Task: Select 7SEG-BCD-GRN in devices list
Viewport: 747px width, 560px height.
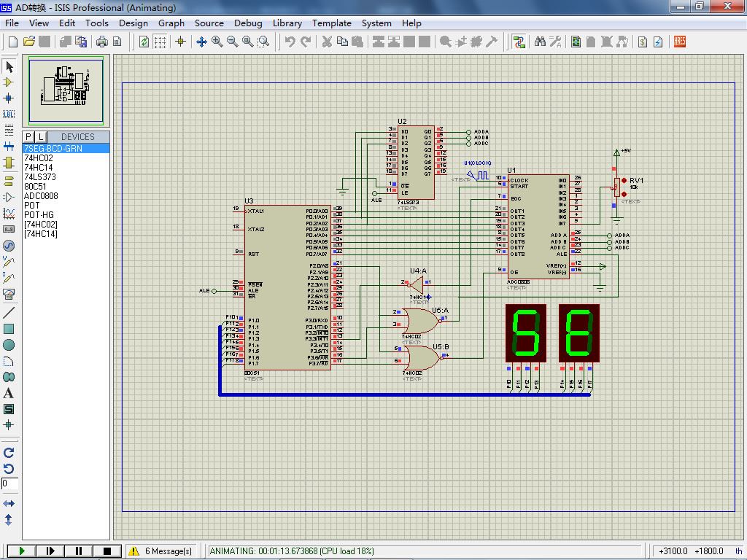Action: (x=66, y=149)
